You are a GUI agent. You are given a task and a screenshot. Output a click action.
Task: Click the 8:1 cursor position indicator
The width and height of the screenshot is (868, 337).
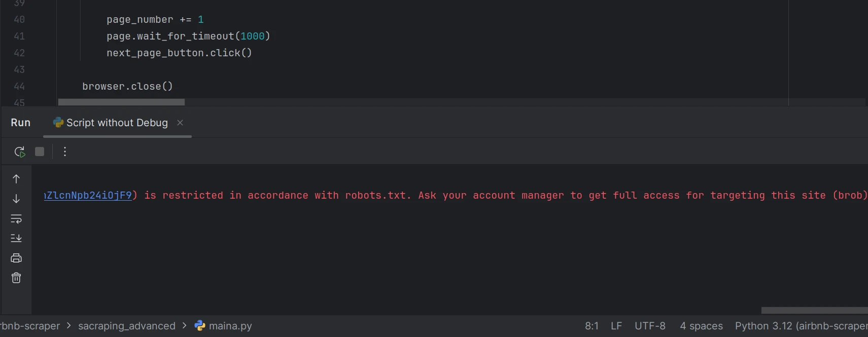pos(592,326)
